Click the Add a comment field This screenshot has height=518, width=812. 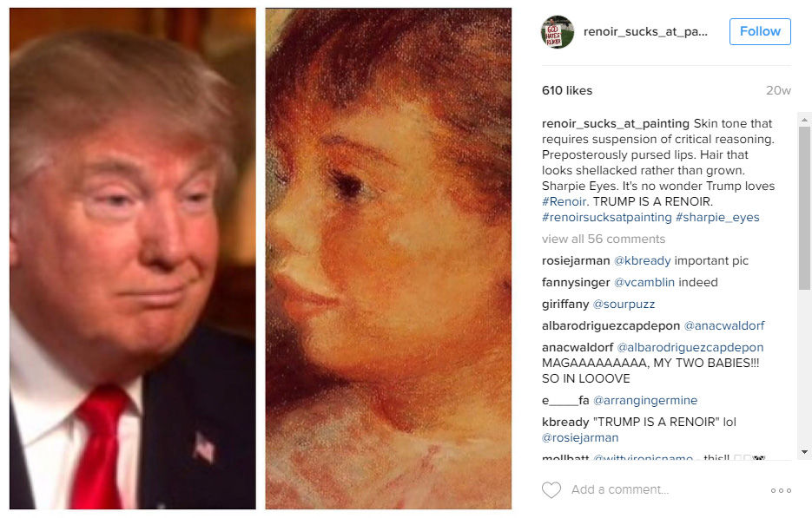[663, 489]
